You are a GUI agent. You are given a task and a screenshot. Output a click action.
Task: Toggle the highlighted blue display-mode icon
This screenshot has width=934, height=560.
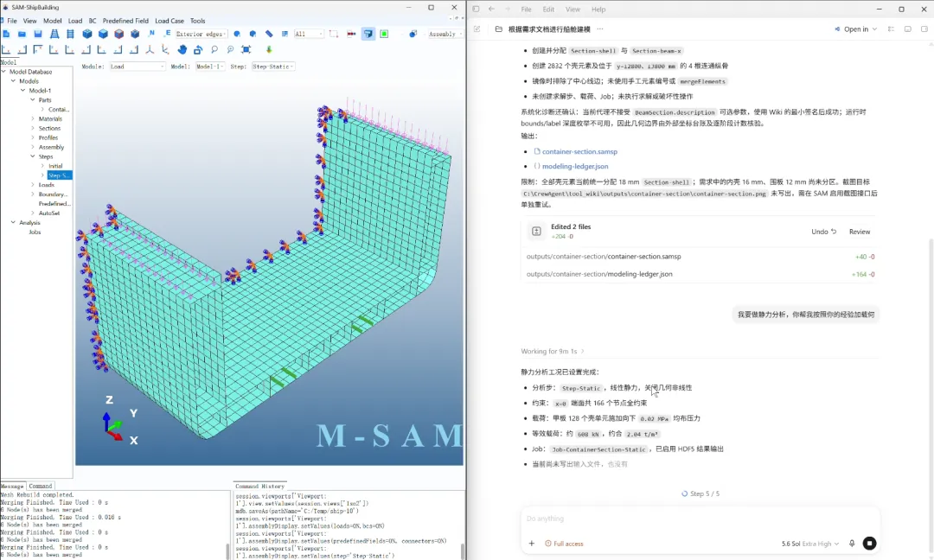pos(368,34)
